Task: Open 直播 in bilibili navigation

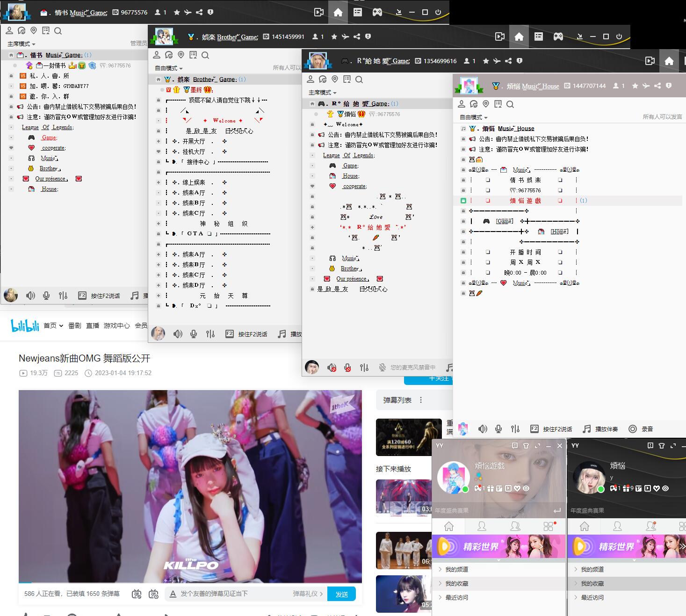Action: [93, 326]
